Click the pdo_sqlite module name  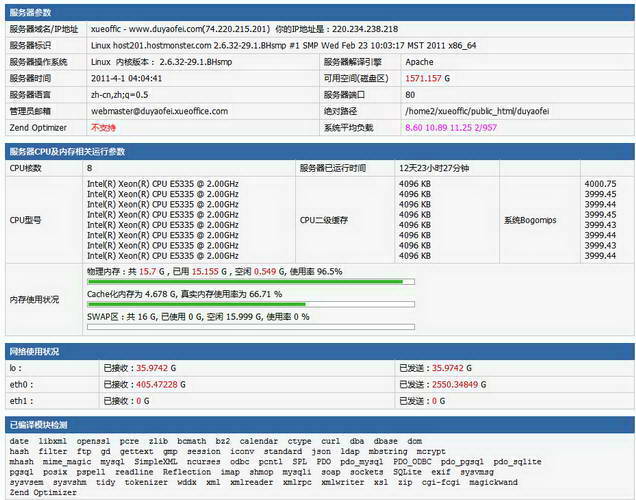click(x=517, y=461)
